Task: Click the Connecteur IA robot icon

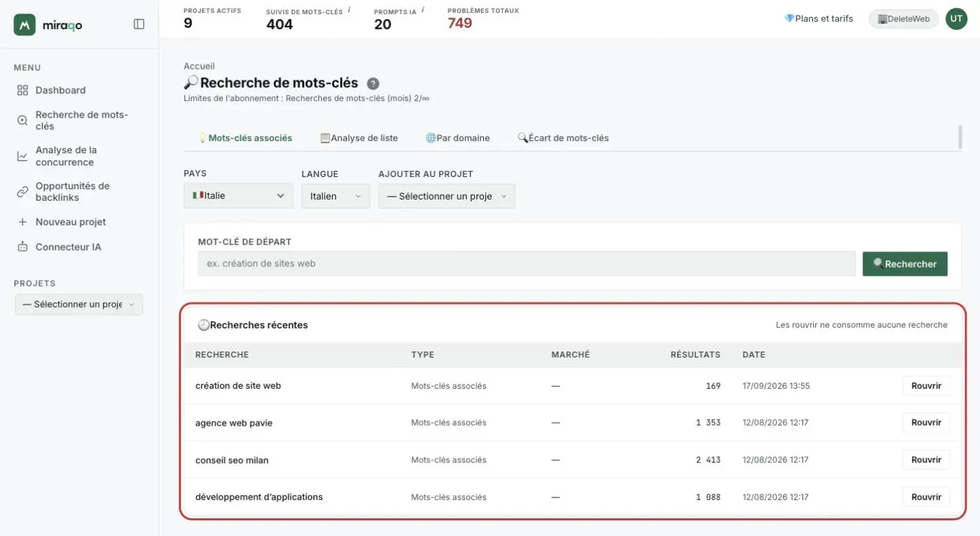Action: (x=22, y=247)
